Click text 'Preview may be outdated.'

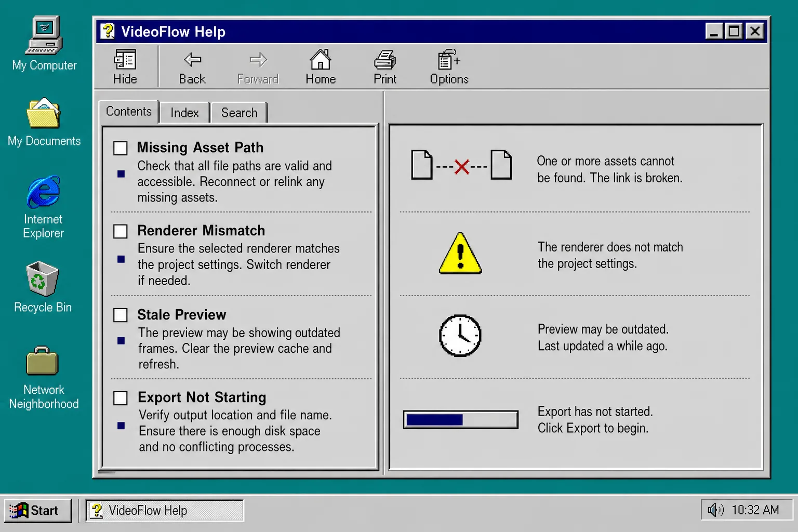603,329
